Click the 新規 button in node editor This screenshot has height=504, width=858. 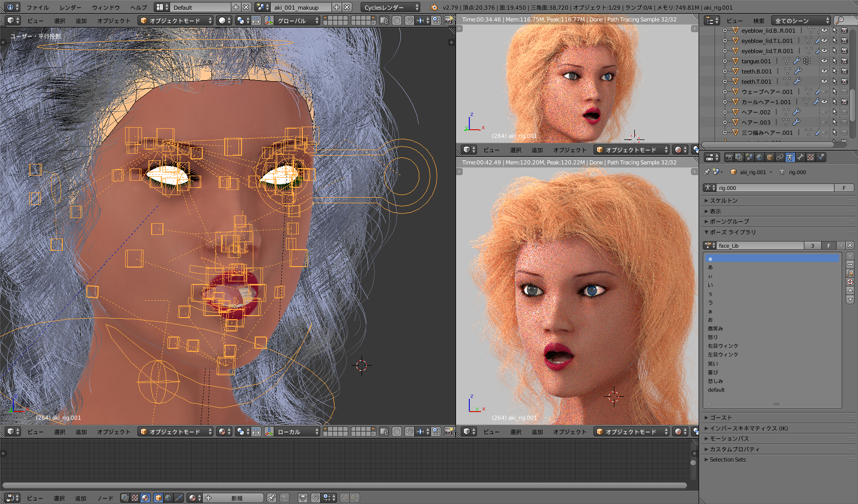236,498
